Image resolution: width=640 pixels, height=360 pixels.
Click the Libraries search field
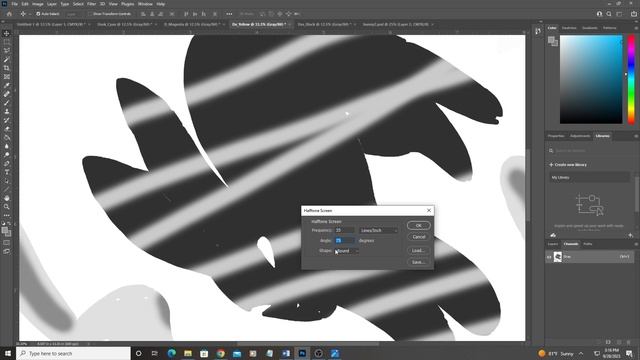click(x=591, y=151)
